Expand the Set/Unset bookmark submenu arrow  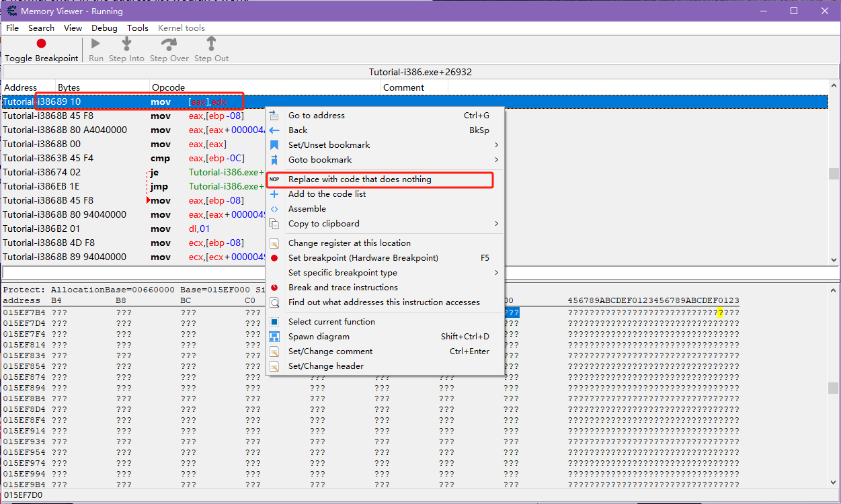(496, 145)
